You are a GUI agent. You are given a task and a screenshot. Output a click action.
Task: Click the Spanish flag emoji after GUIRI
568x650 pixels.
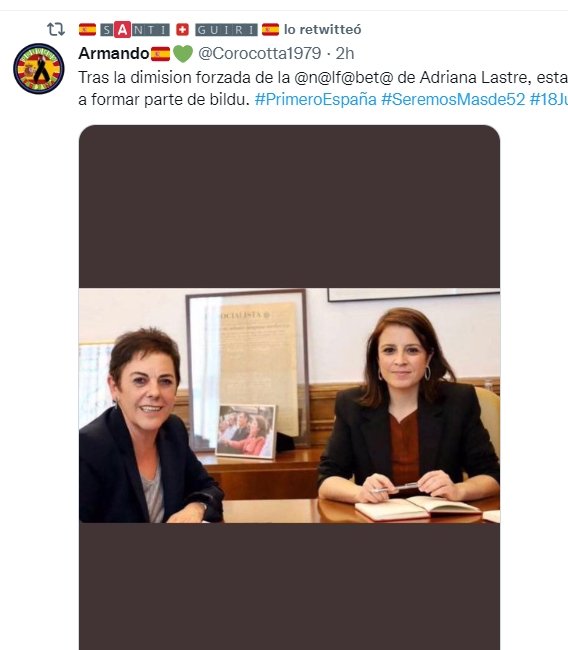pyautogui.click(x=270, y=30)
